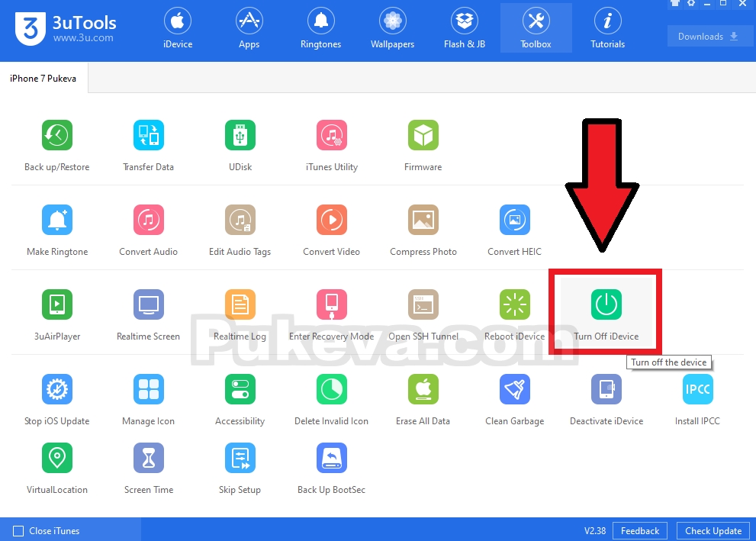Viewport: 756px width, 541px height.
Task: Select the iPhone 7 Pukeva tab
Action: pos(43,78)
